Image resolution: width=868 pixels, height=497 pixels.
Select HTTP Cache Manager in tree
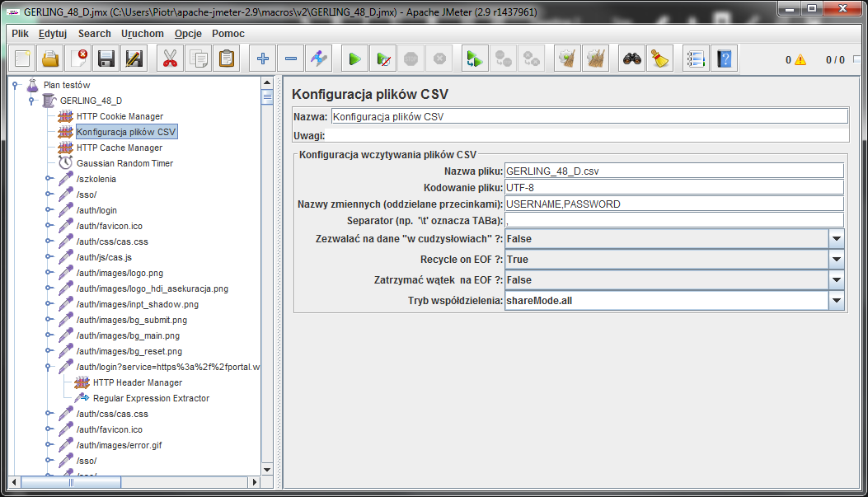tap(120, 148)
